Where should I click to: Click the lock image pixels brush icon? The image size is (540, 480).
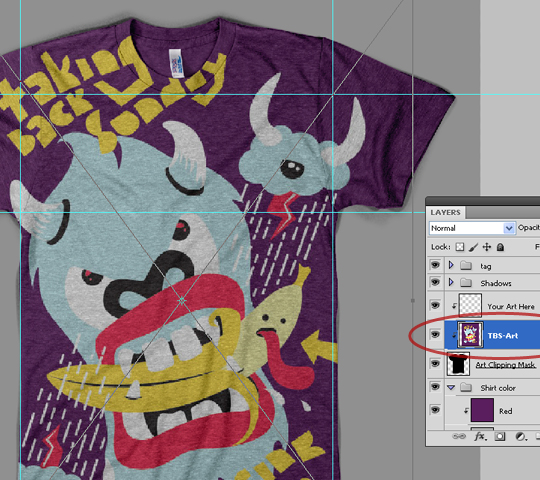click(x=474, y=247)
